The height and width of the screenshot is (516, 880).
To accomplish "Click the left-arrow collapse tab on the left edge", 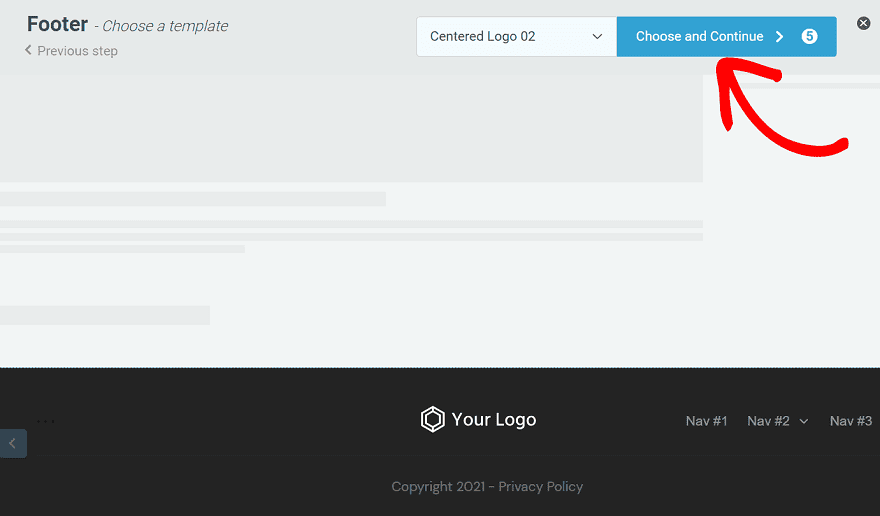I will click(12, 443).
